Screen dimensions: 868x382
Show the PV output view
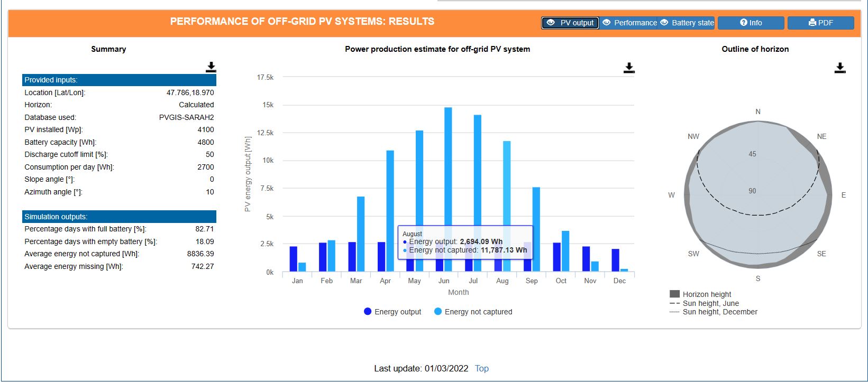pos(570,23)
